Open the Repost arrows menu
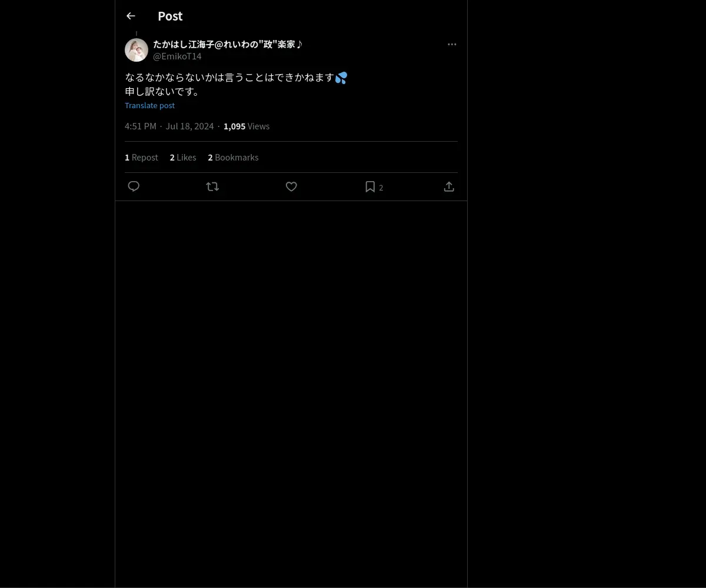This screenshot has width=706, height=588. click(212, 186)
